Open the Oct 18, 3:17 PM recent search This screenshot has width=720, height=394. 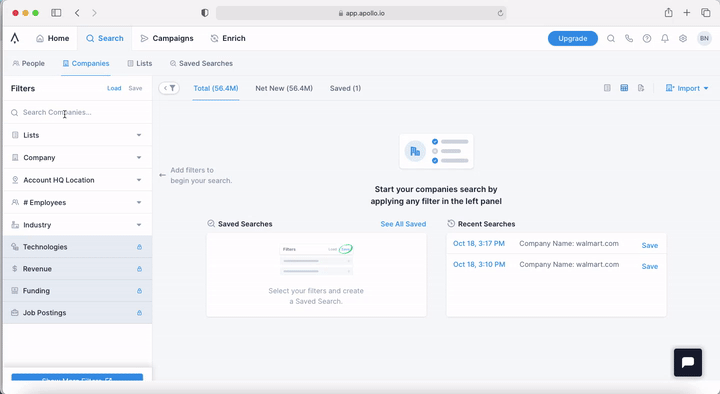tap(479, 243)
